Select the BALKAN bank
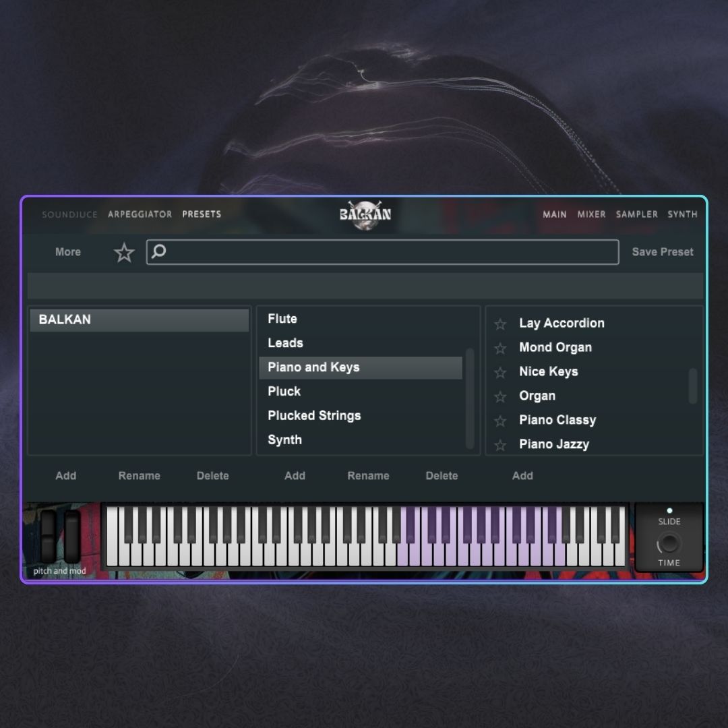 coord(139,320)
